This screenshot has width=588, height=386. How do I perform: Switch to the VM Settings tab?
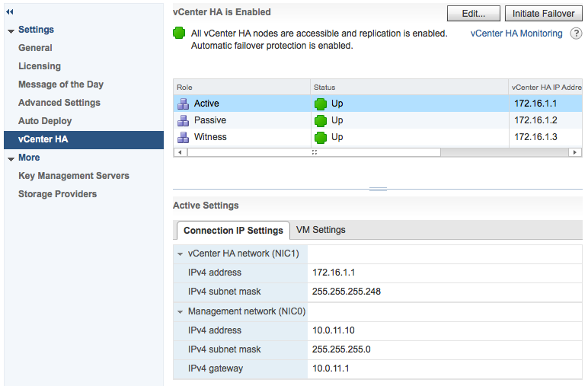click(321, 230)
